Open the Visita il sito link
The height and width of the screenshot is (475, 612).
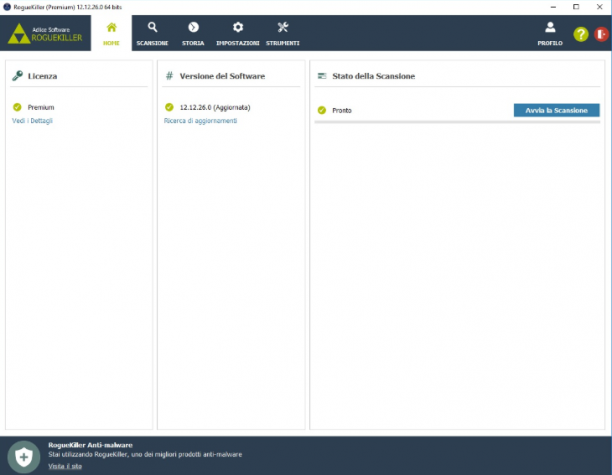point(65,466)
